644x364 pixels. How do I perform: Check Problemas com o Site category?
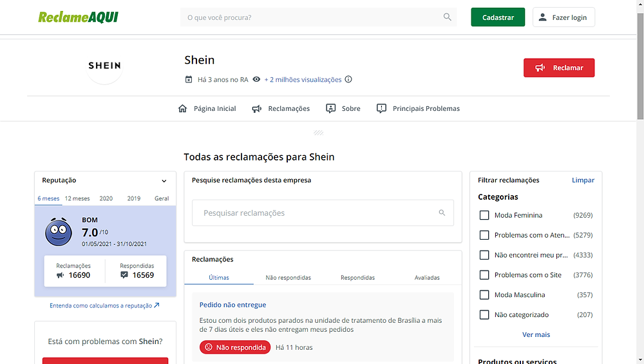pos(484,275)
